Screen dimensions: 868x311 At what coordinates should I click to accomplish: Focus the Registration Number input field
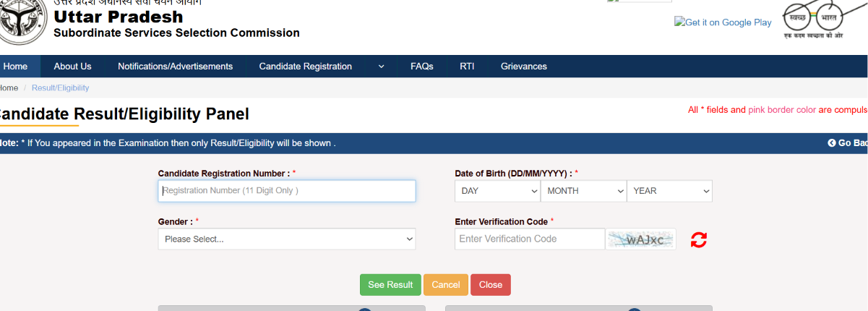click(x=287, y=191)
